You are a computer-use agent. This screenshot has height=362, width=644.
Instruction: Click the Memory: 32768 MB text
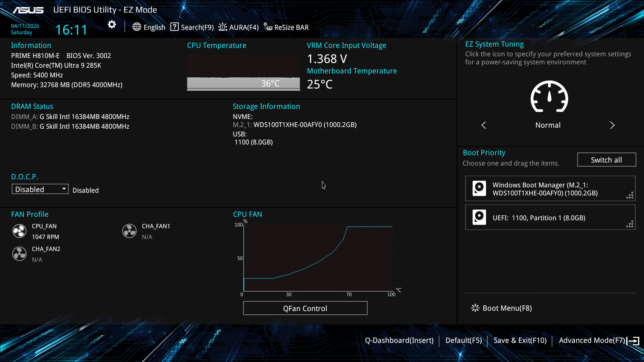(x=67, y=85)
